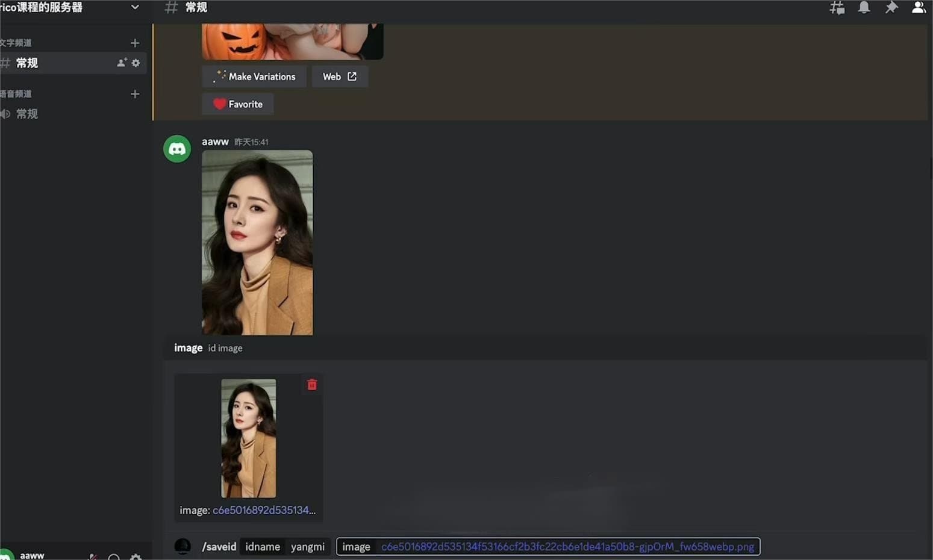Click the Make Variations button

254,76
